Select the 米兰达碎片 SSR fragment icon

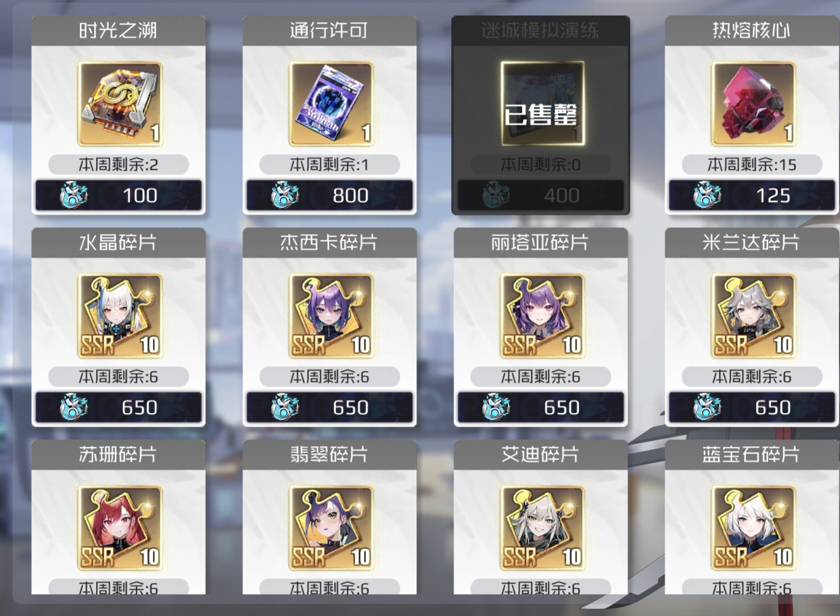[753, 316]
